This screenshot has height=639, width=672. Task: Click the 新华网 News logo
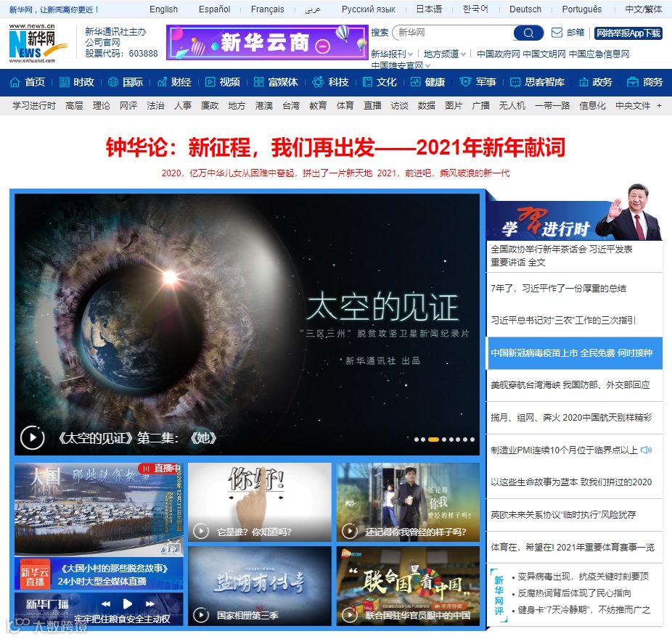[x=38, y=44]
